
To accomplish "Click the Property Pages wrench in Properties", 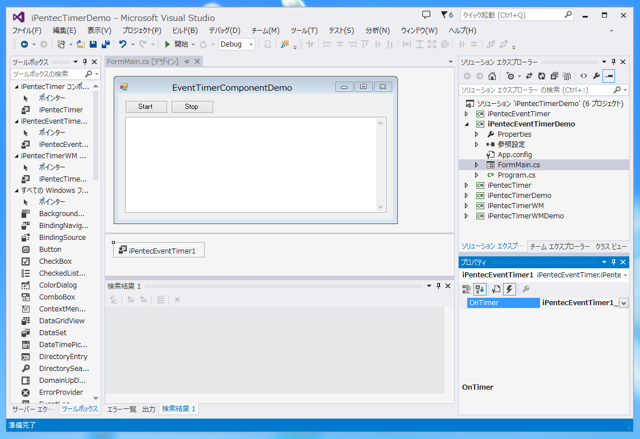I will coord(526,289).
